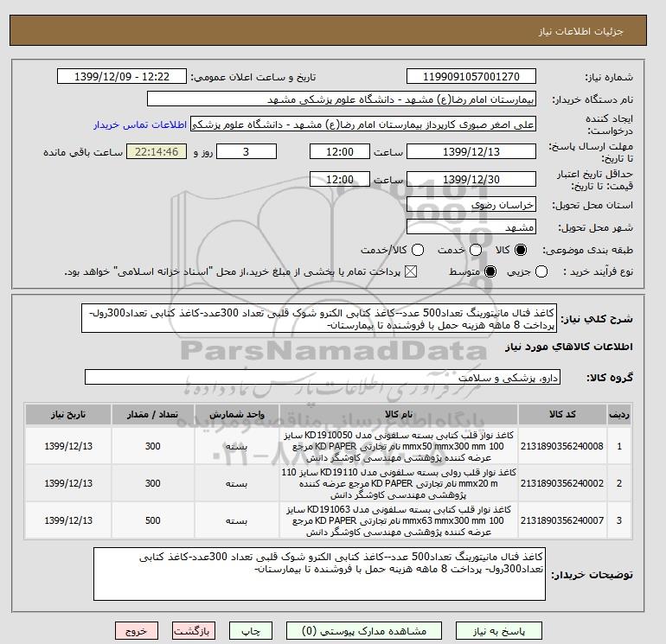Click the item name with model KD1910050
Viewport: 666px width, 644px height.
click(399, 446)
